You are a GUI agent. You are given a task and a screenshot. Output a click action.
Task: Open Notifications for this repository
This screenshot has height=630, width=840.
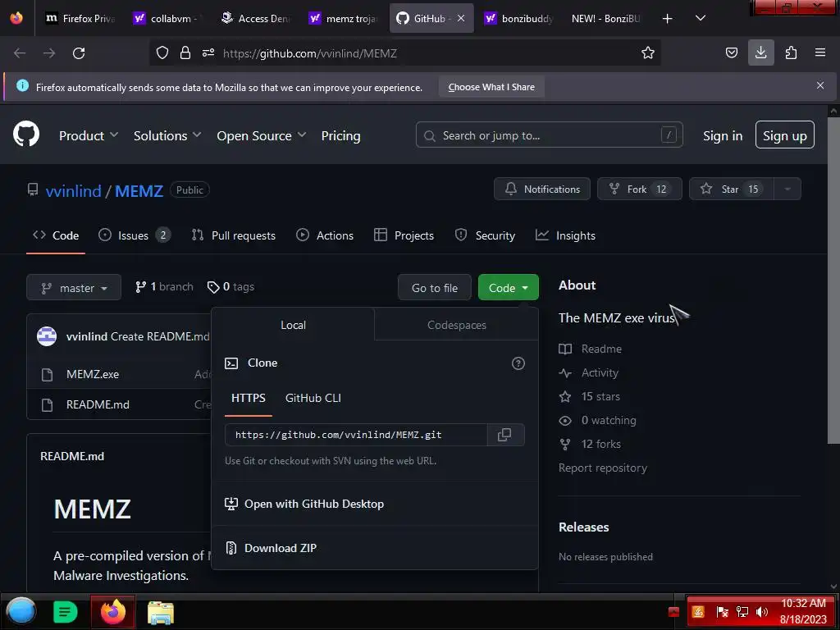point(542,189)
